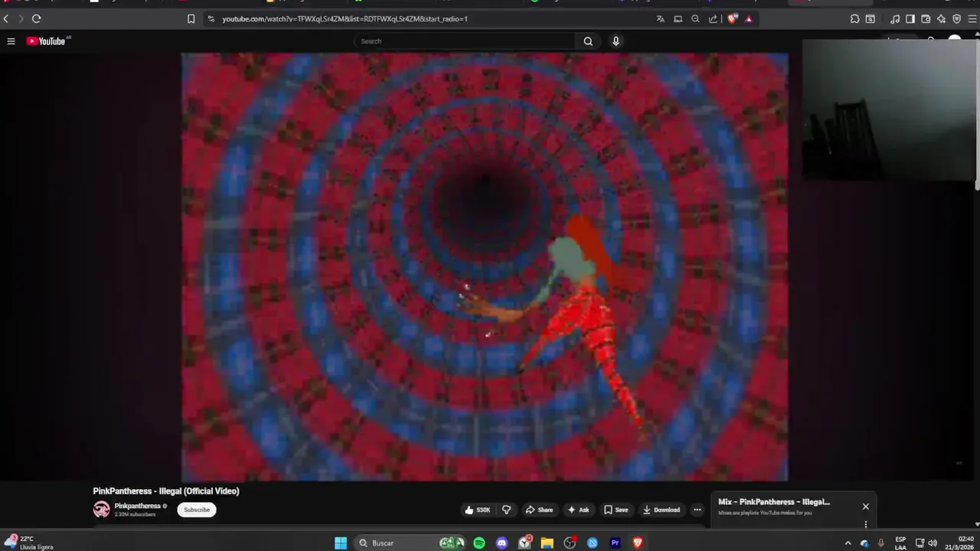The height and width of the screenshot is (551, 980).
Task: Open the Pinkpantheress channel name link
Action: (x=138, y=506)
